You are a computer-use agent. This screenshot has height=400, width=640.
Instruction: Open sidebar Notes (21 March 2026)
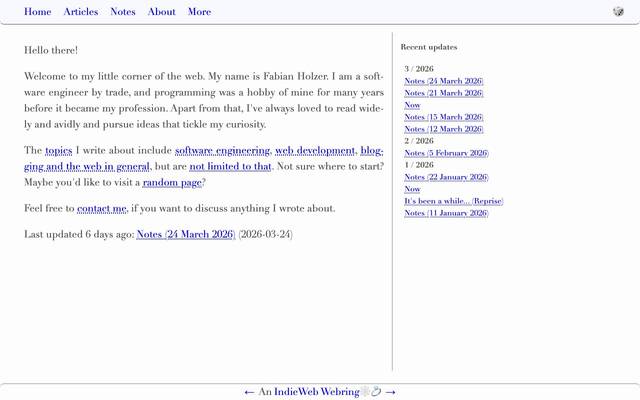[444, 93]
